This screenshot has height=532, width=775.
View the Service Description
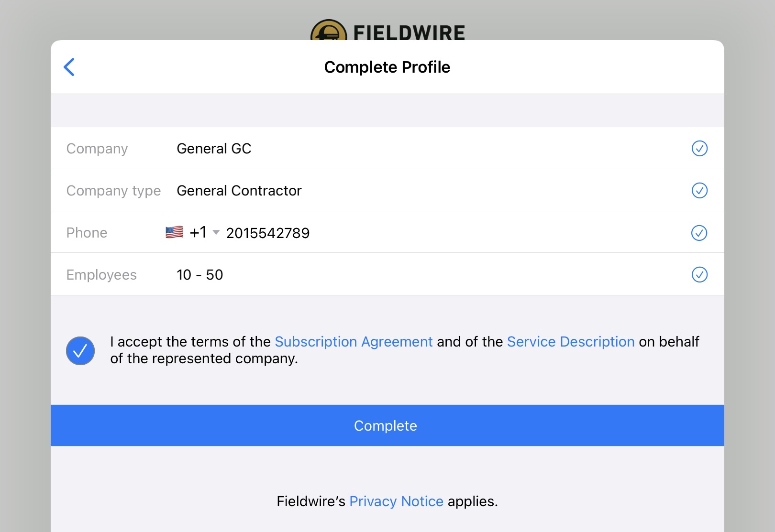tap(570, 341)
